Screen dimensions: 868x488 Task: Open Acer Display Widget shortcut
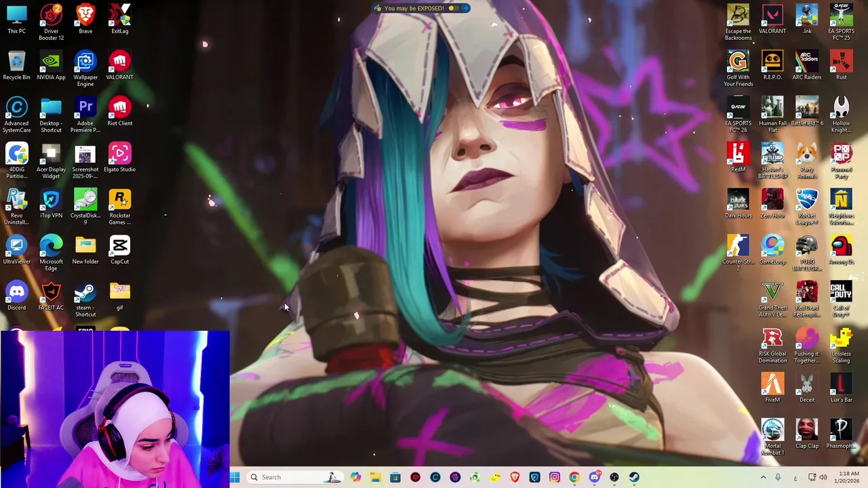51,160
